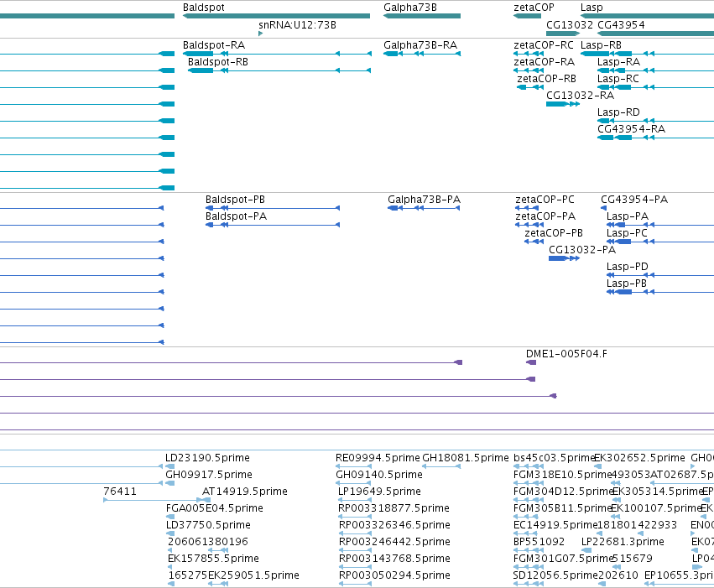Select the CG13032-RA transcript label

coord(580,96)
